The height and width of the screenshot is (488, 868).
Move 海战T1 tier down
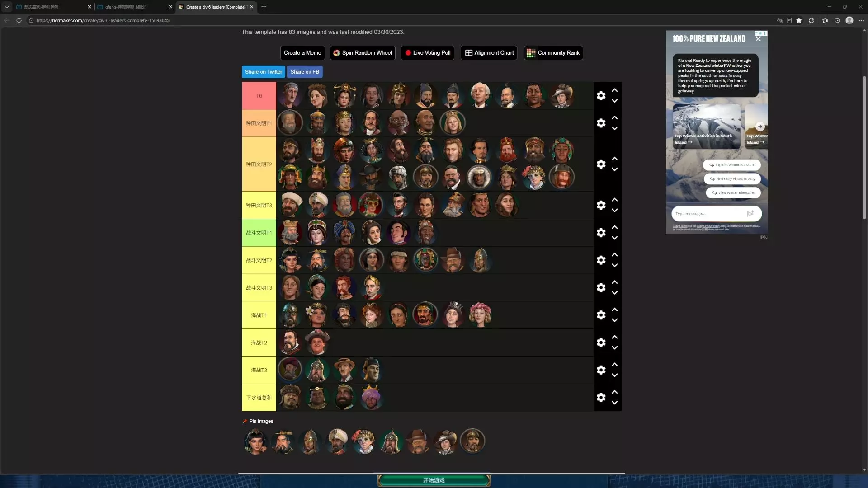click(x=615, y=320)
